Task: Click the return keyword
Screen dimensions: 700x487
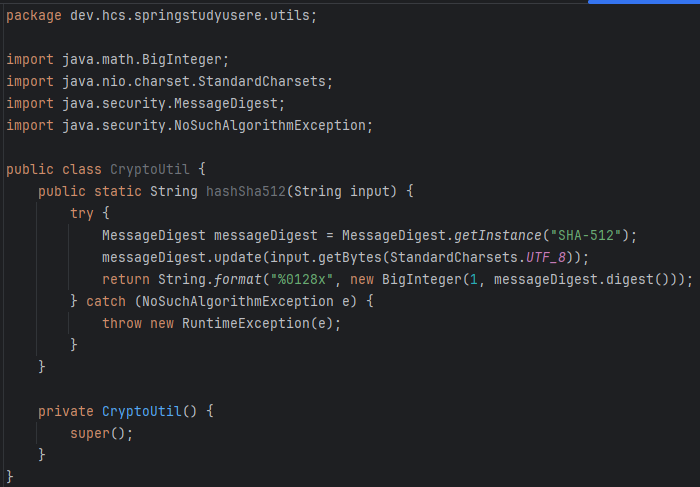Action: (x=126, y=279)
